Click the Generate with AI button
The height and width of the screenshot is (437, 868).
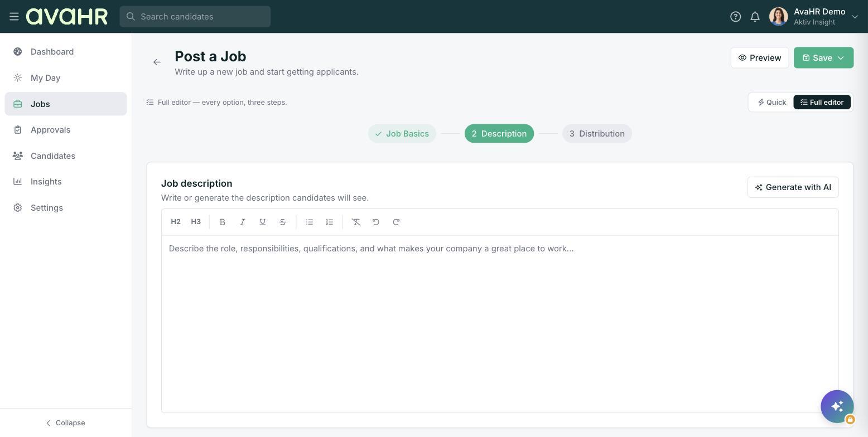tap(793, 187)
